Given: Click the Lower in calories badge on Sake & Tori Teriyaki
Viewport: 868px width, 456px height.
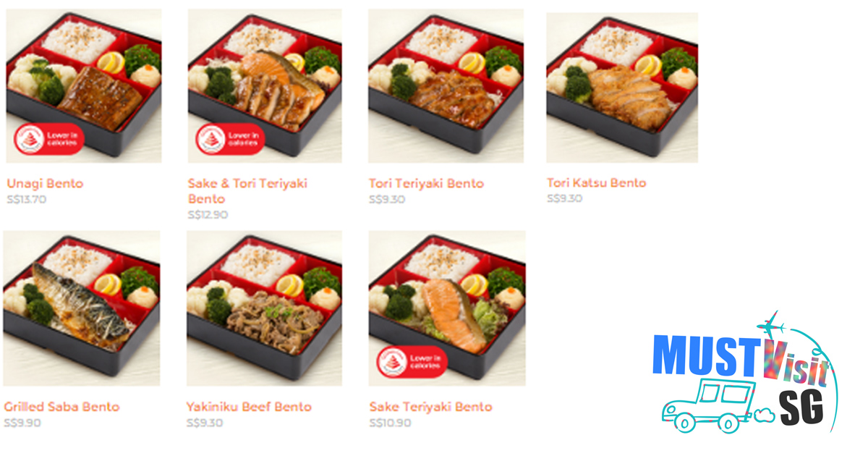Looking at the screenshot, I should point(231,138).
